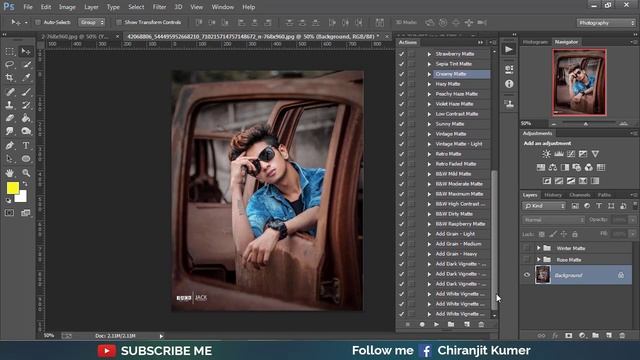640x360 pixels.
Task: Select the Clone Stamp tool
Action: pyautogui.click(x=10, y=105)
